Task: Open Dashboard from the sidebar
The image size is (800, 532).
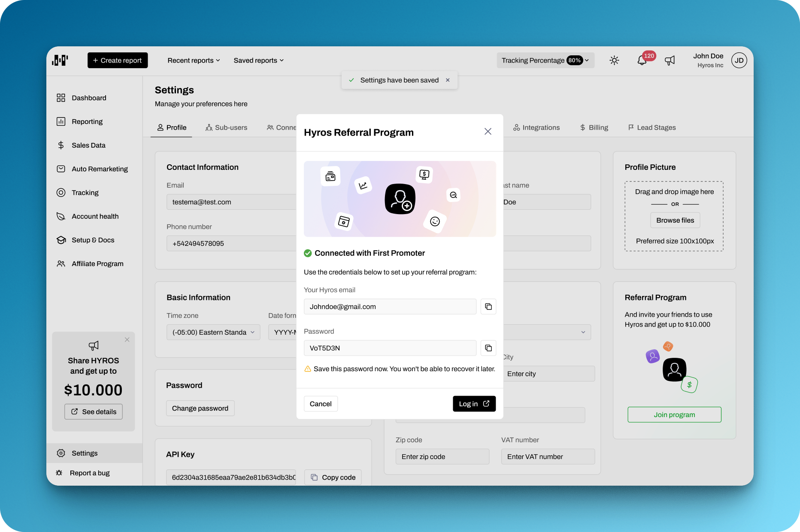Action: point(94,98)
